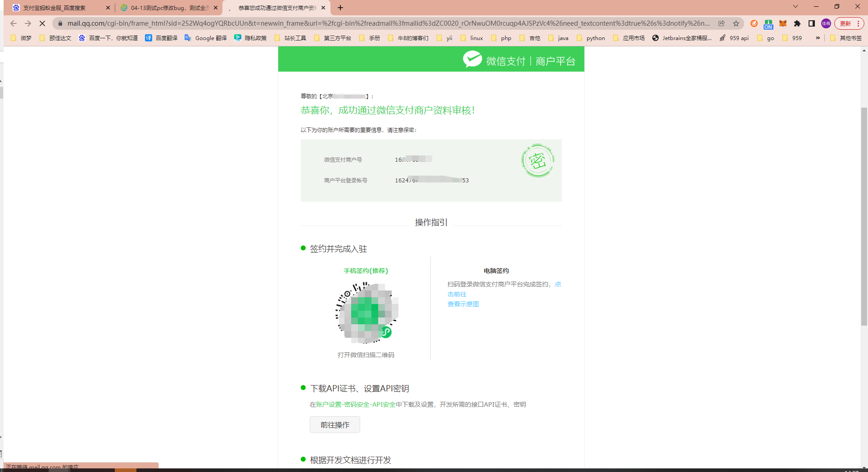Open the 第三方平台 bookmark folder
This screenshot has height=472, width=868.
(332, 38)
